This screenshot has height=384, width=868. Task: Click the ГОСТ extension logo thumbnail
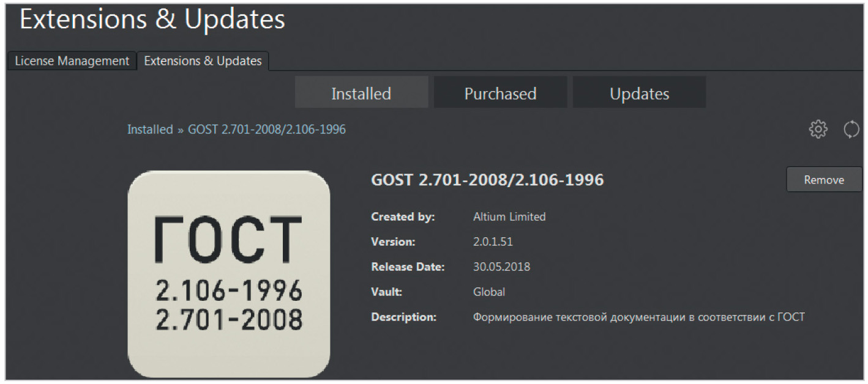[229, 273]
